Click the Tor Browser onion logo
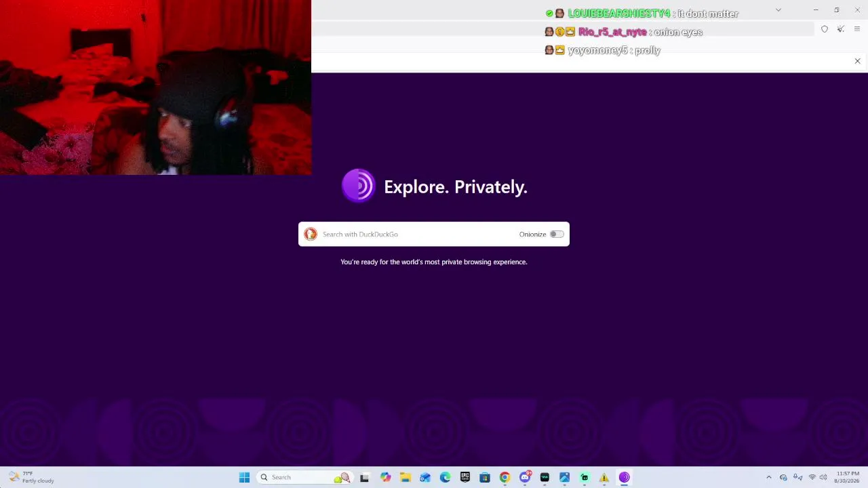 click(x=358, y=186)
